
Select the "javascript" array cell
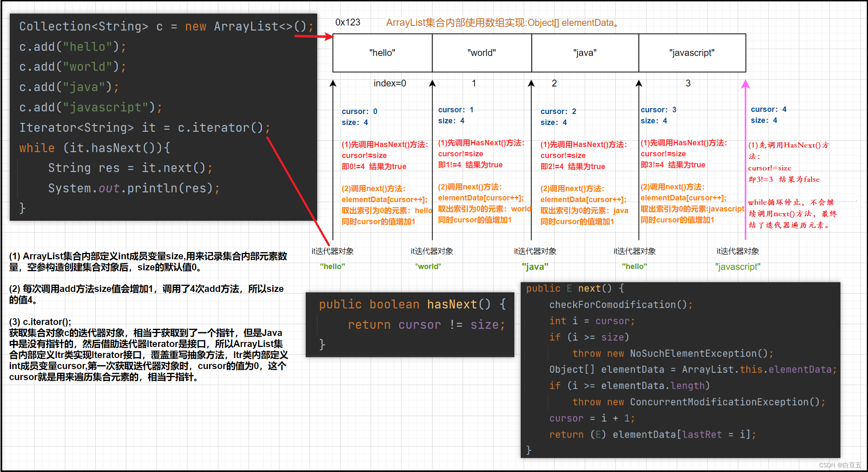coord(692,53)
